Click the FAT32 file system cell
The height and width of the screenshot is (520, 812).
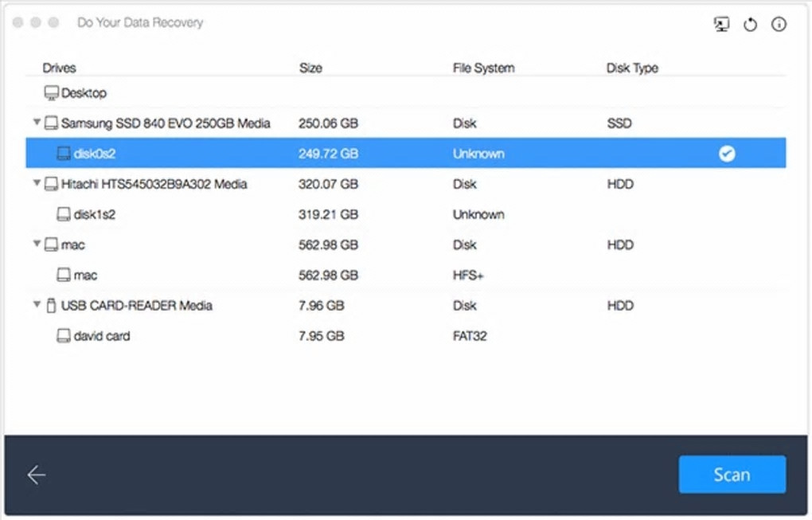[470, 335]
